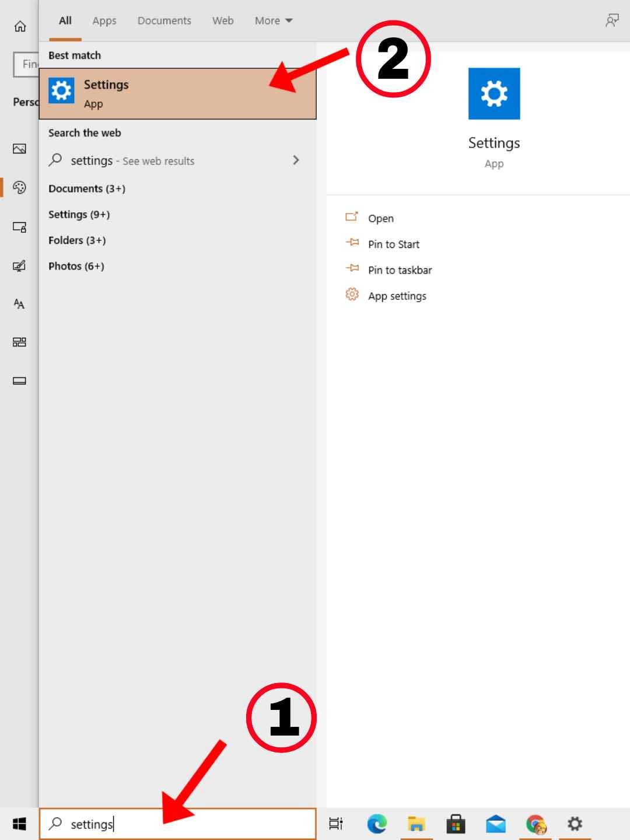Expand Folders (3+) results group

[77, 240]
